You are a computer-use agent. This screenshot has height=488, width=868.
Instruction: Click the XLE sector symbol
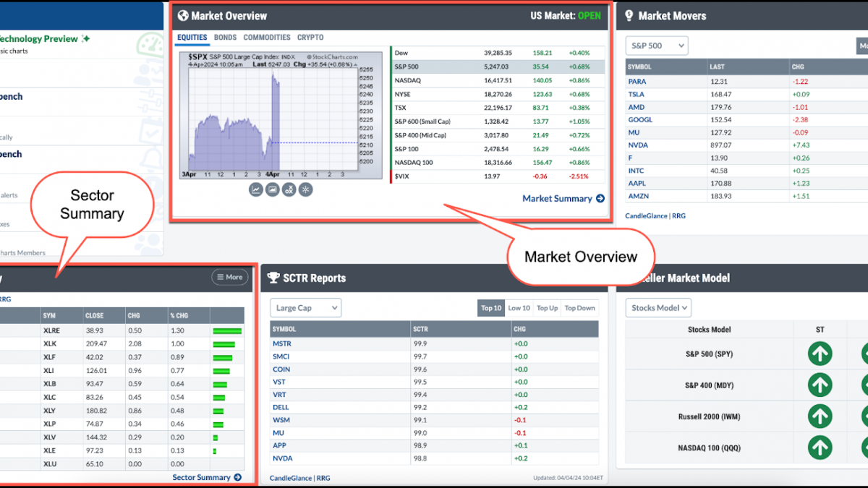50,450
